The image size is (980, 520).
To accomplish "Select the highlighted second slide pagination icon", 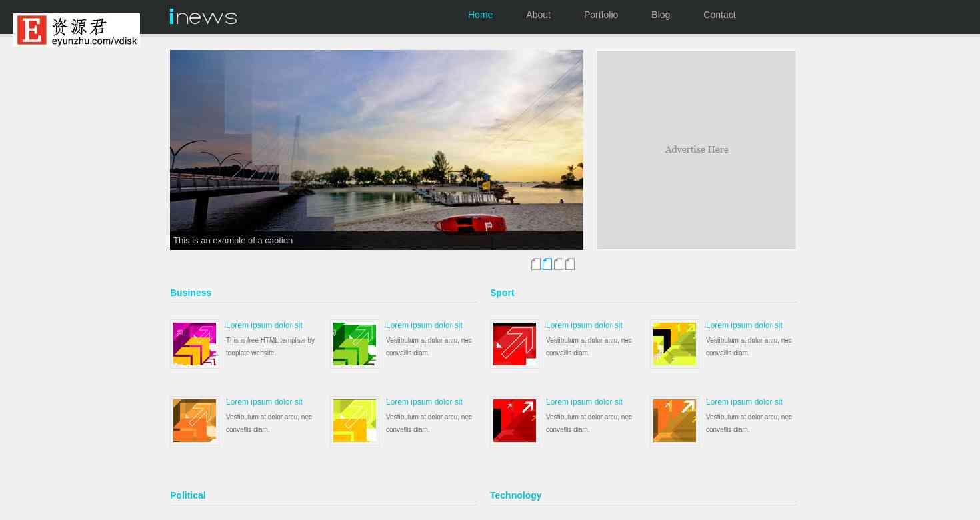I will pos(547,264).
